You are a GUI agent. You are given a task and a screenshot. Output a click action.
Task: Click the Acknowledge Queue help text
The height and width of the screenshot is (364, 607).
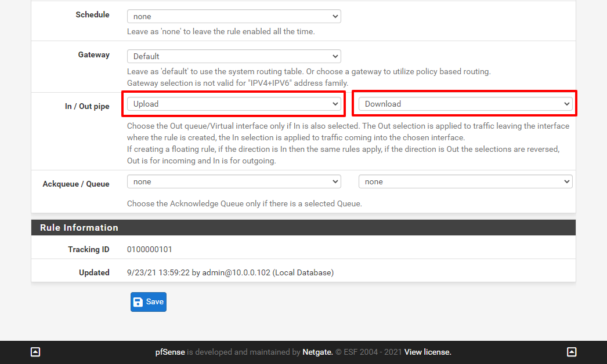click(x=244, y=203)
